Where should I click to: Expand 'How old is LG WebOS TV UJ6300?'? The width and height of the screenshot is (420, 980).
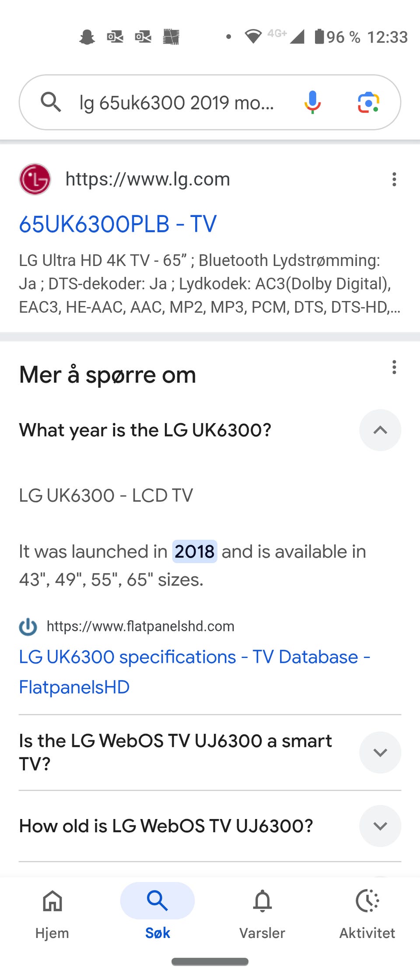click(x=380, y=826)
